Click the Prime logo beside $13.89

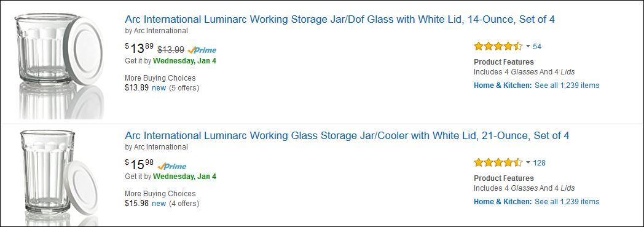pyautogui.click(x=202, y=50)
